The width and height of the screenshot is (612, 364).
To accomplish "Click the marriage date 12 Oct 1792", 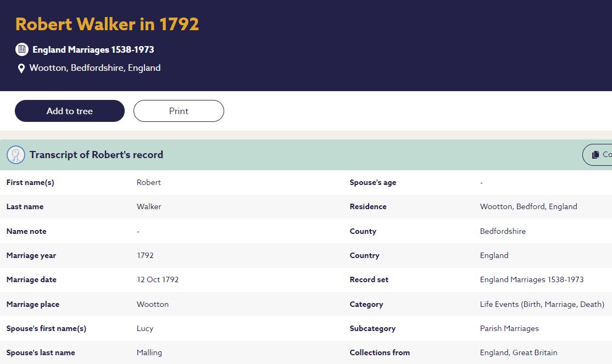I will coord(158,279).
